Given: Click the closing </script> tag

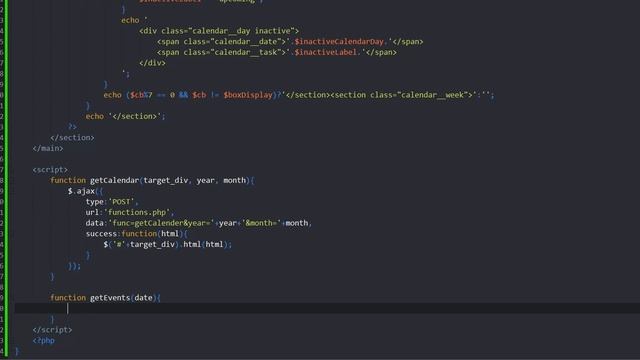Looking at the screenshot, I should coord(52,330).
